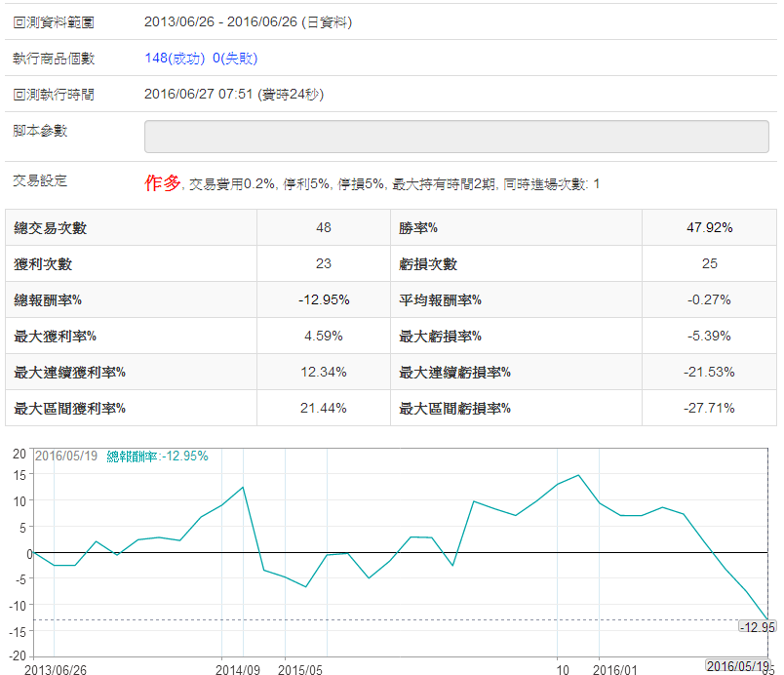Viewport: 784px width, 675px height.
Task: Click the 腳本參數 gray input box
Action: point(455,137)
